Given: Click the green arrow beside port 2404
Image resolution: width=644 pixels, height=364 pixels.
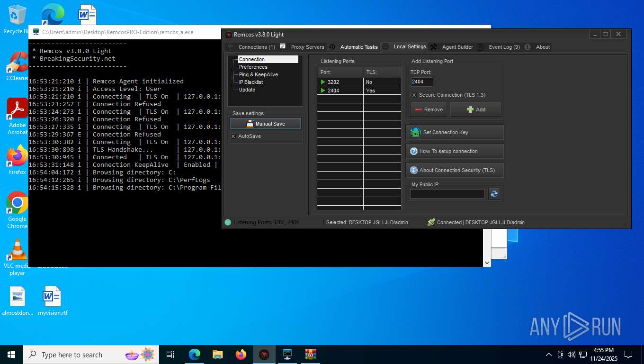Looking at the screenshot, I should point(323,91).
